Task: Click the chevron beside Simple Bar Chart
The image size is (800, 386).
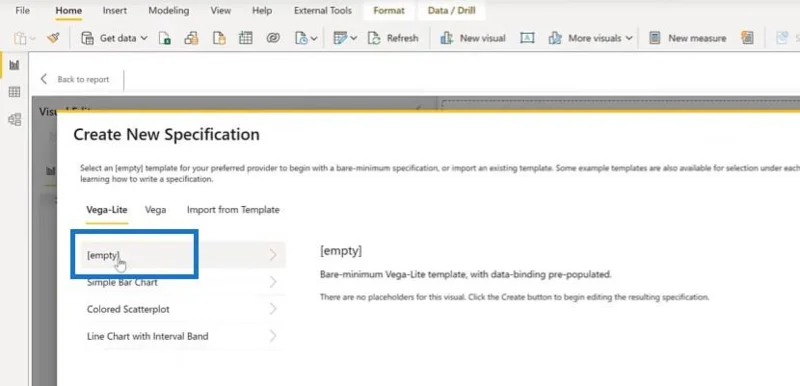Action: [273, 282]
